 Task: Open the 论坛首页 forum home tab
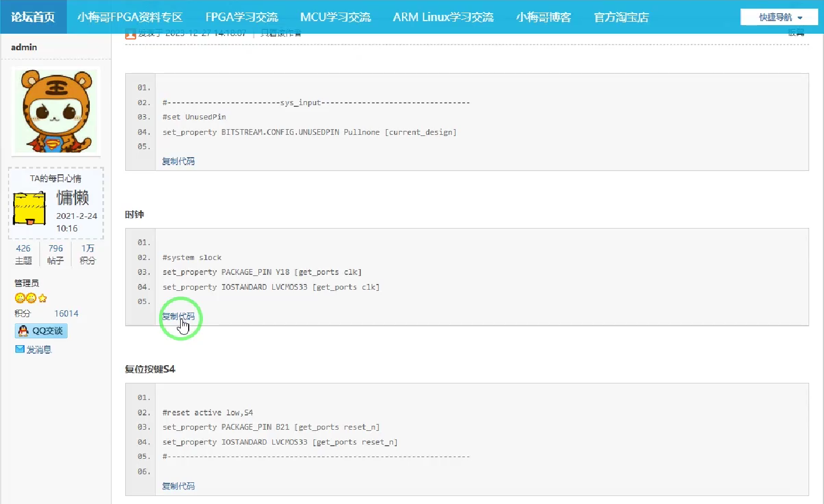click(x=33, y=17)
